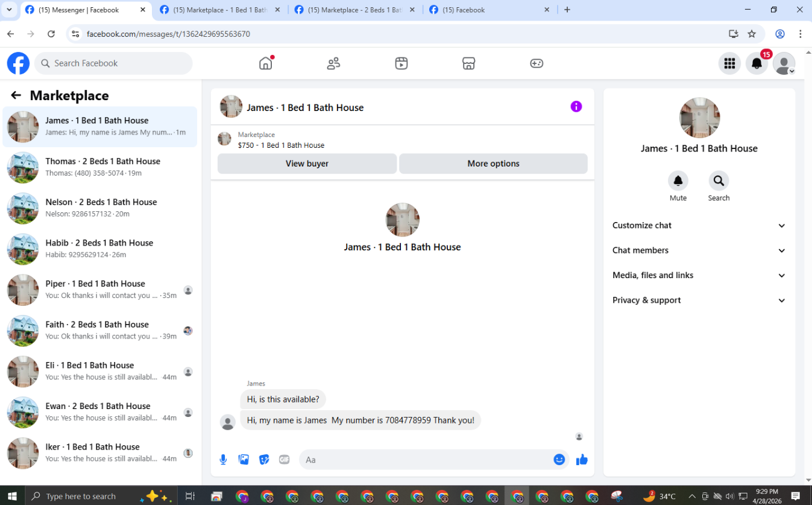Open the account profile avatar menu
This screenshot has width=812, height=505.
pyautogui.click(x=784, y=63)
